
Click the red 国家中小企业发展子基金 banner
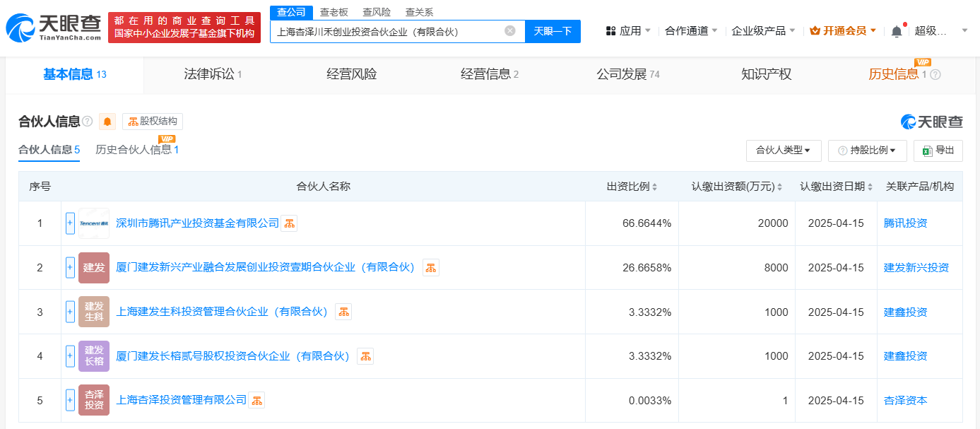coord(184,28)
